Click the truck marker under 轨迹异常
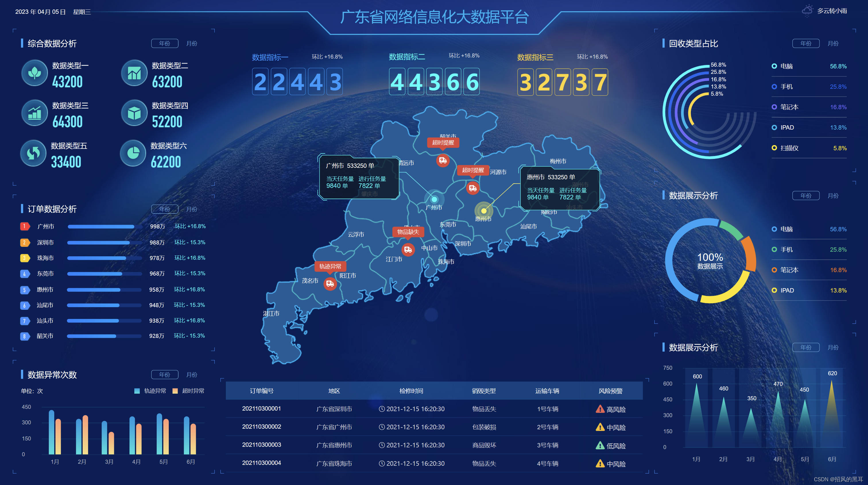 tap(330, 284)
